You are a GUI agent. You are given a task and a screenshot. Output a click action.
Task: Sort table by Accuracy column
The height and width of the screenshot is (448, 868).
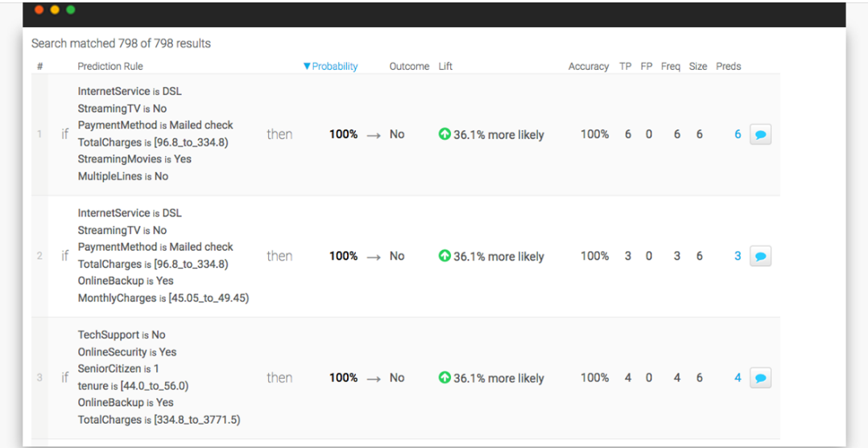coord(588,67)
